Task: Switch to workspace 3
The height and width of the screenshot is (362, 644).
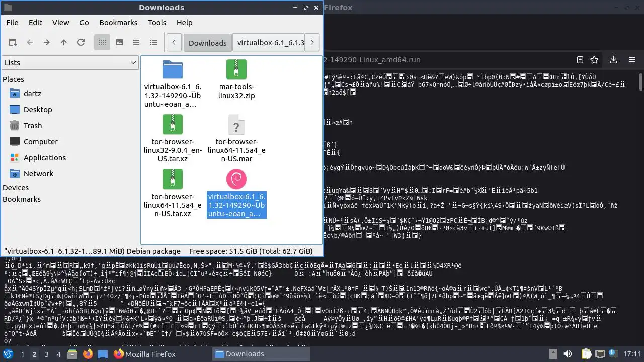Action: point(46,354)
